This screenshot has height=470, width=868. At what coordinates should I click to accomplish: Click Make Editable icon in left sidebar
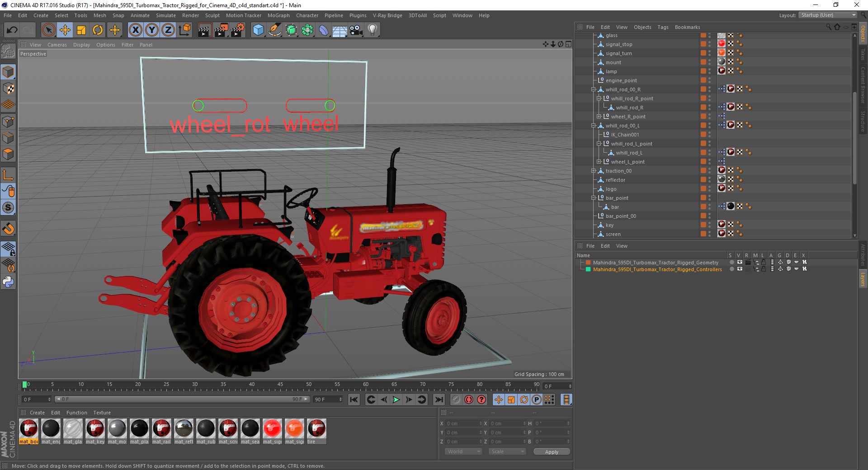click(8, 52)
